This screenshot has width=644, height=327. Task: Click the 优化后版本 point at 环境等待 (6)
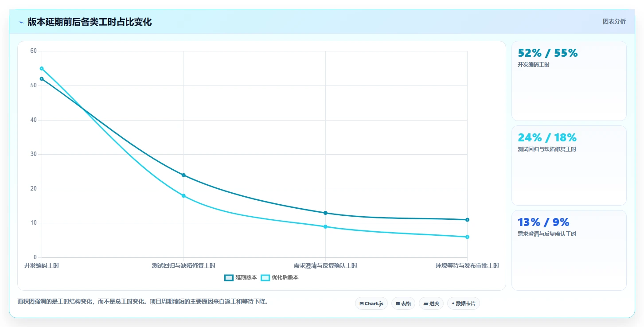[467, 237]
